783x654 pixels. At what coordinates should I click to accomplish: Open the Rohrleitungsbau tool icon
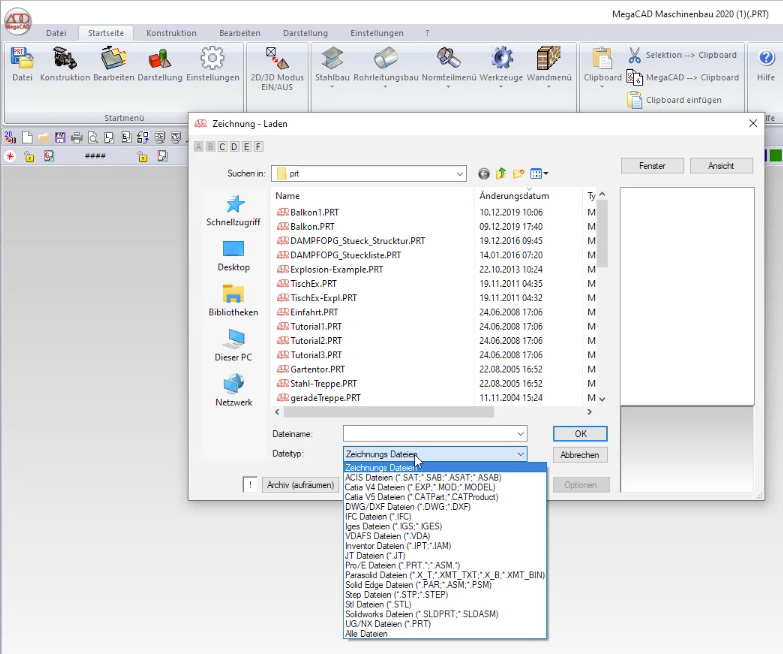pyautogui.click(x=386, y=59)
